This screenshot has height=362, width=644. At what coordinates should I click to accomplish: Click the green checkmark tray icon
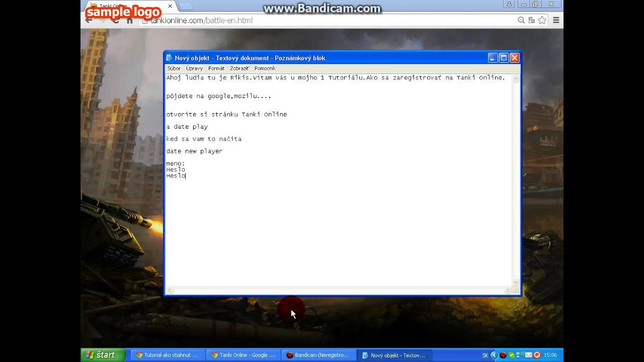[x=511, y=355]
